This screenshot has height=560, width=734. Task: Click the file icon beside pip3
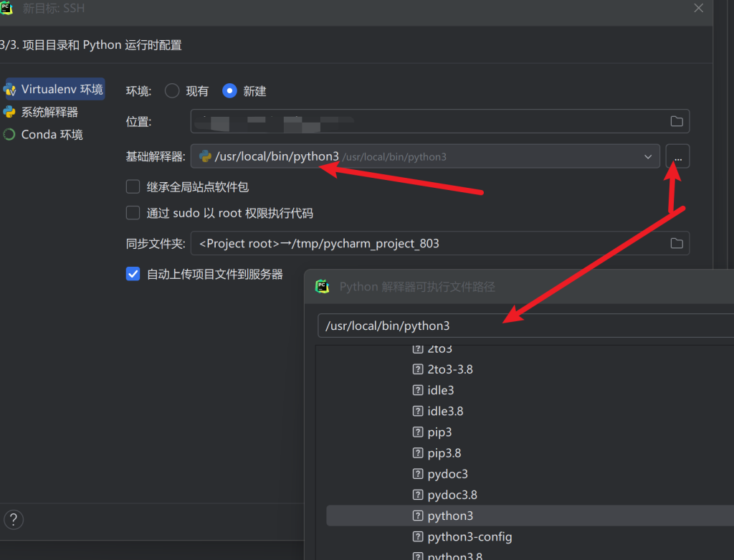418,432
